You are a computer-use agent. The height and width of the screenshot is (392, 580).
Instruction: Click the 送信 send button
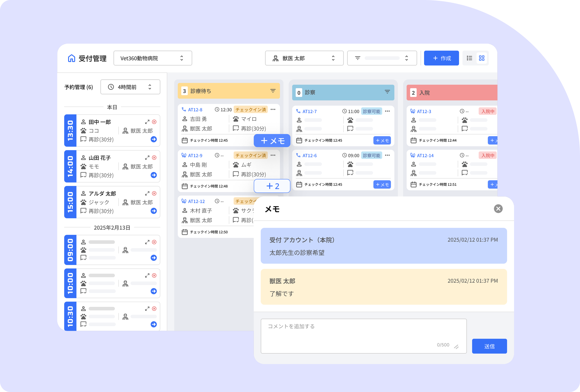click(x=489, y=346)
